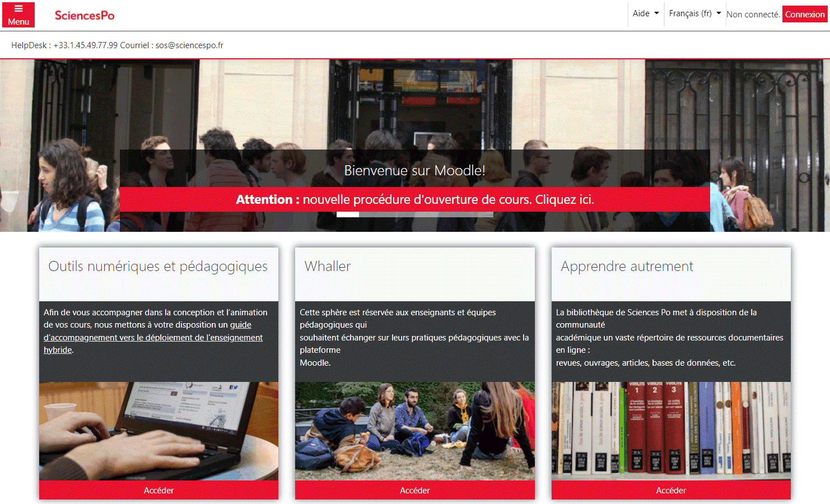Click the students sitting on grass image
Screen dimensions: 830x504
(415, 431)
